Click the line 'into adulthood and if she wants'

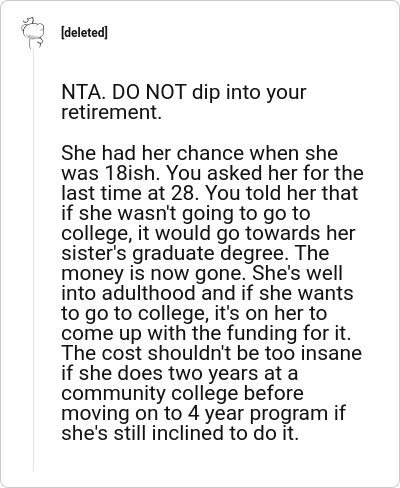(x=207, y=293)
